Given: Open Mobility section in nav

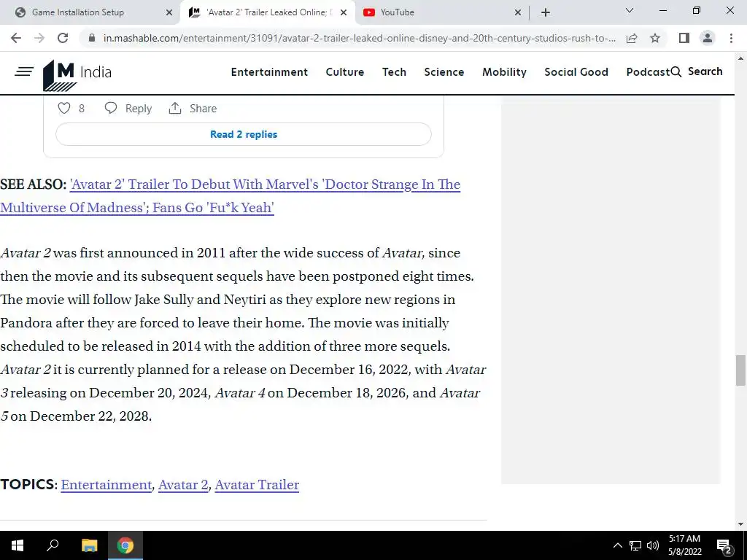Looking at the screenshot, I should coord(504,72).
